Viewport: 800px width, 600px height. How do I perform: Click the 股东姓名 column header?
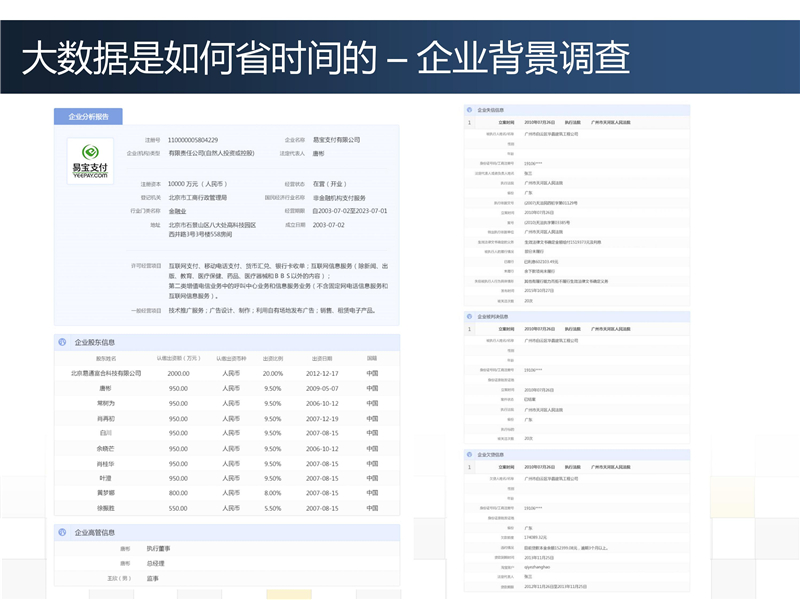106,358
